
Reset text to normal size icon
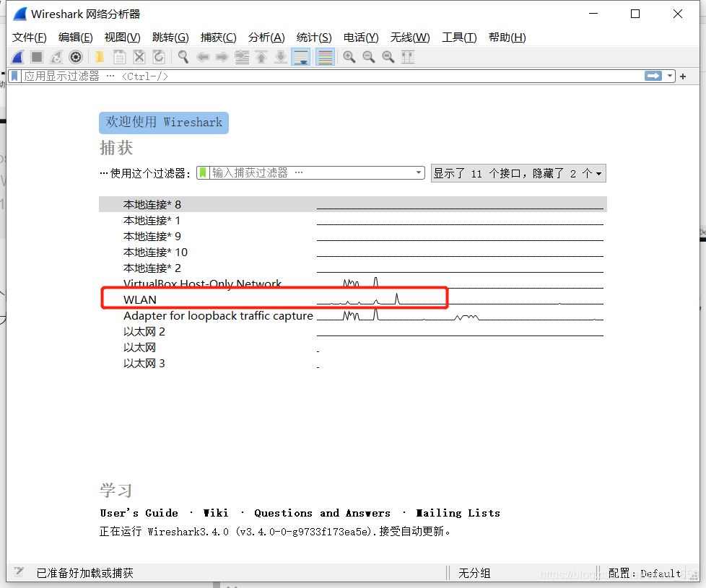click(388, 57)
